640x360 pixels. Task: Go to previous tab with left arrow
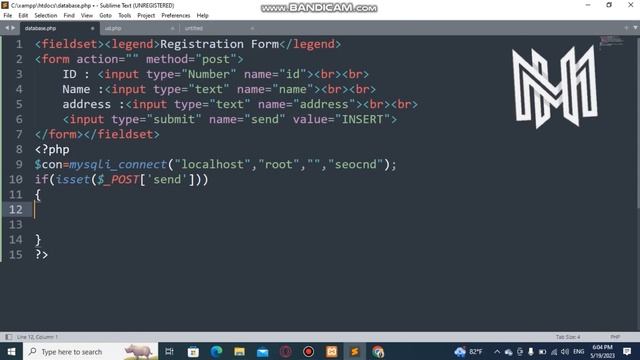point(7,28)
